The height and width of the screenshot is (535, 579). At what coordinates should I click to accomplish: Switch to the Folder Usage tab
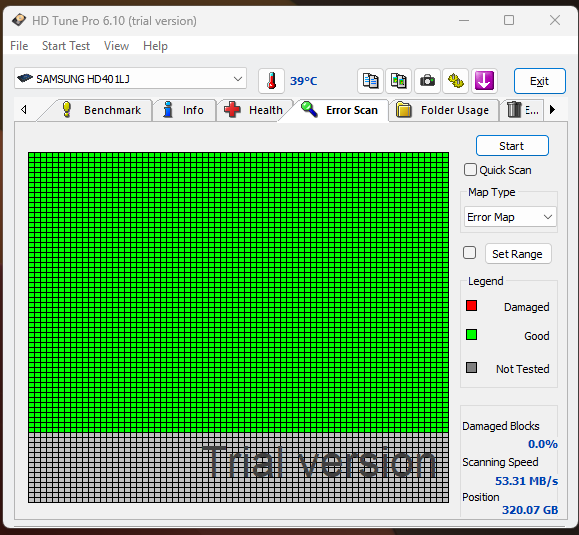point(444,110)
